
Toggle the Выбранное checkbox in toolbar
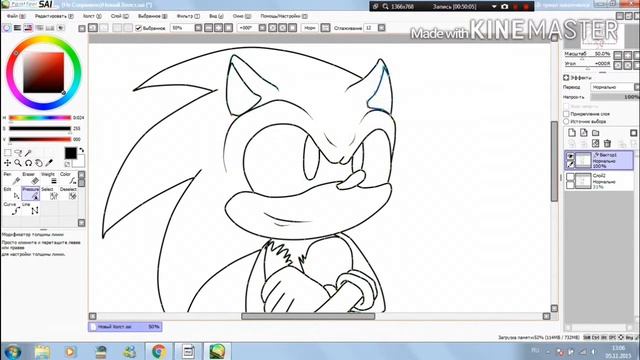tap(138, 28)
